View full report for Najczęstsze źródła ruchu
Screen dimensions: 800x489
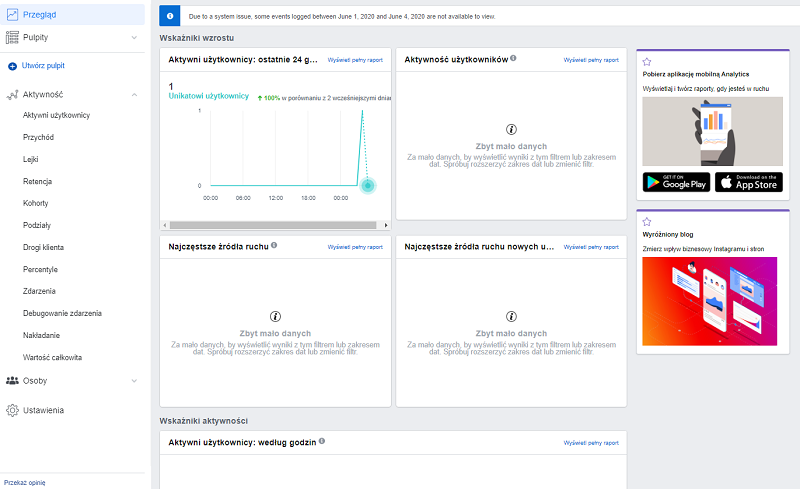pos(355,247)
